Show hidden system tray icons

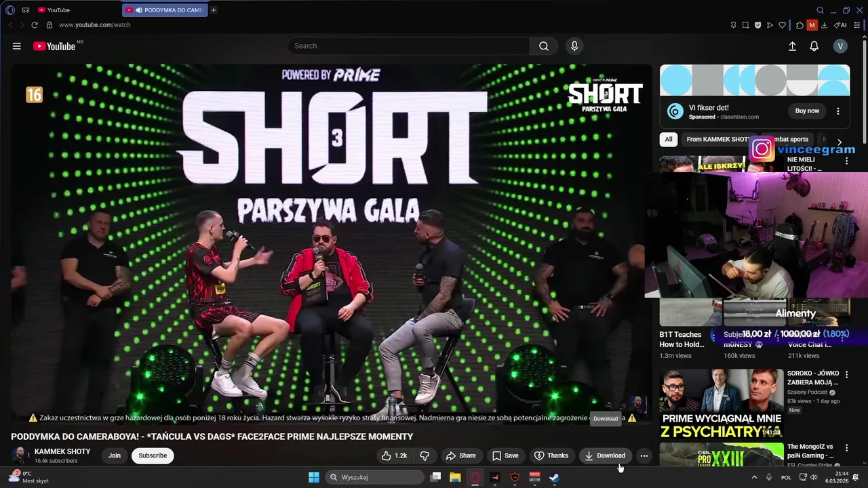pyautogui.click(x=754, y=477)
